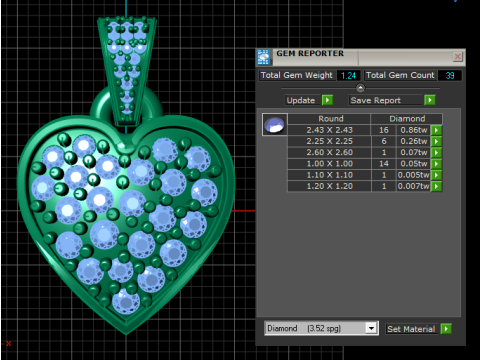480x360 pixels.
Task: Click the green arrow next to Update
Action: pos(327,100)
